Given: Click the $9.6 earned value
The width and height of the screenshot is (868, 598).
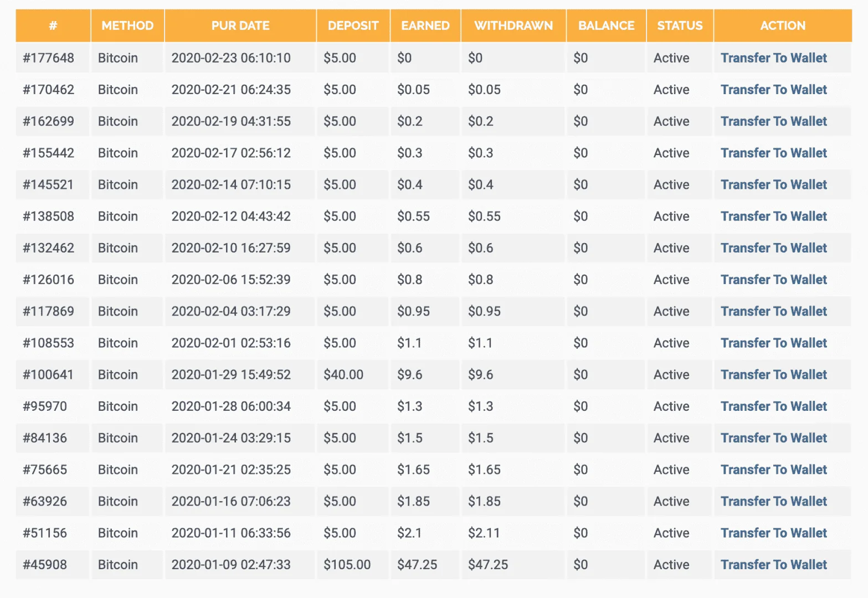Looking at the screenshot, I should pos(410,375).
